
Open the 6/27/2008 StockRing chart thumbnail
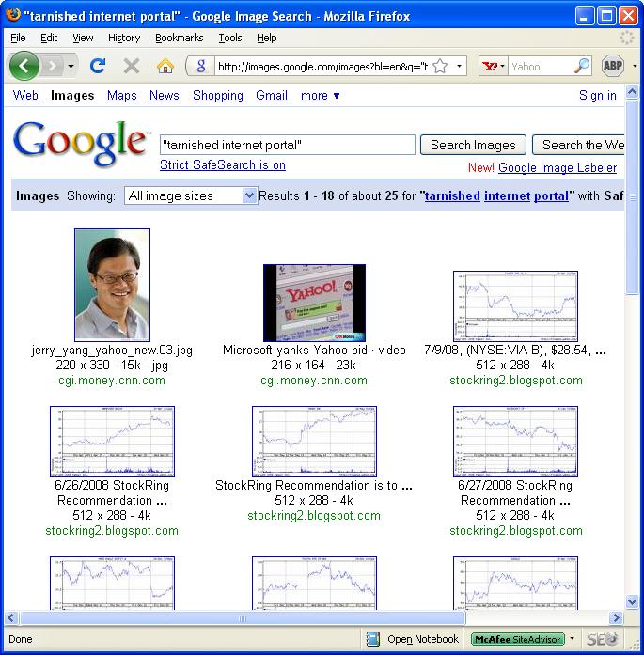[x=516, y=442]
